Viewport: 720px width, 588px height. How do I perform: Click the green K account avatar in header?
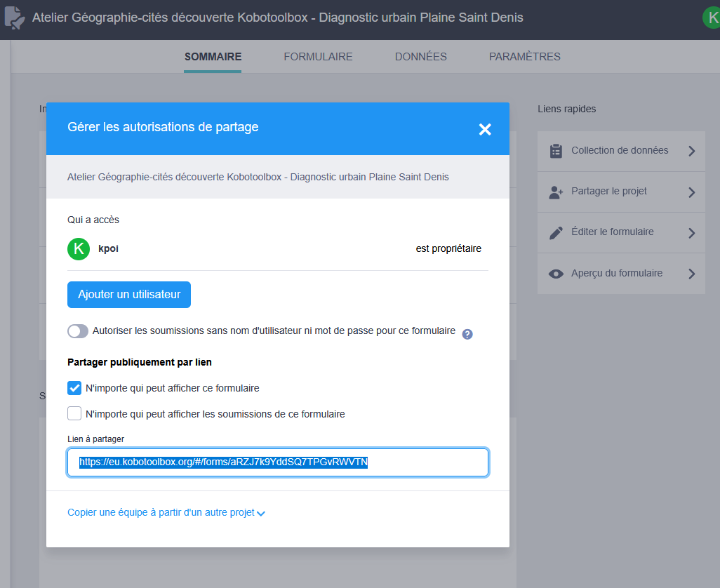click(712, 18)
